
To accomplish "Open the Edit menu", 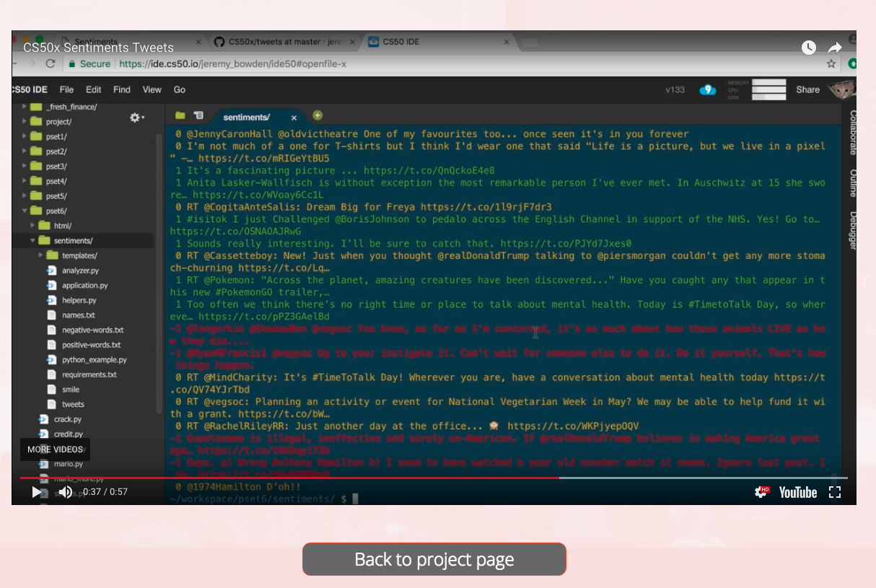I will click(x=94, y=89).
